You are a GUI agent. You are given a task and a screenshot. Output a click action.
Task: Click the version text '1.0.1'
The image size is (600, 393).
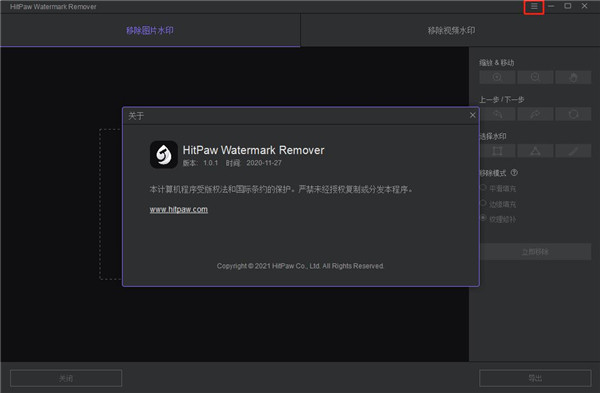(x=210, y=163)
